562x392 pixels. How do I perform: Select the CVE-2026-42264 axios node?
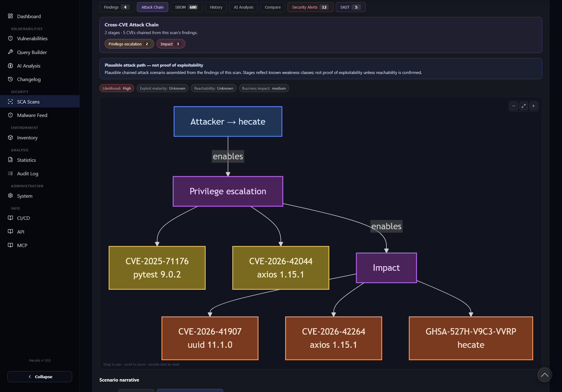[x=334, y=338]
